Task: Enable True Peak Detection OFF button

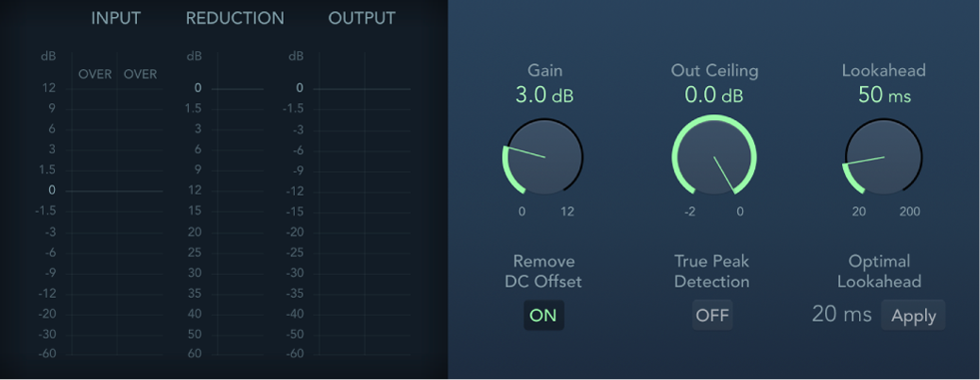Action: click(713, 316)
